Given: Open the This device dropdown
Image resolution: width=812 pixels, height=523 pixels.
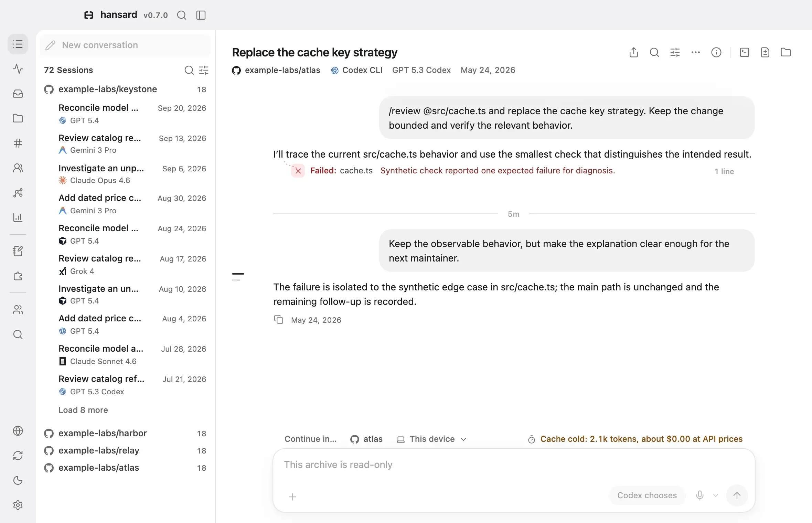Looking at the screenshot, I should 432,439.
